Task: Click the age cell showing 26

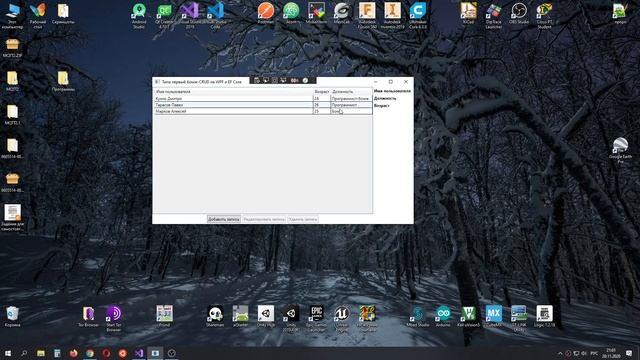Action: point(321,105)
